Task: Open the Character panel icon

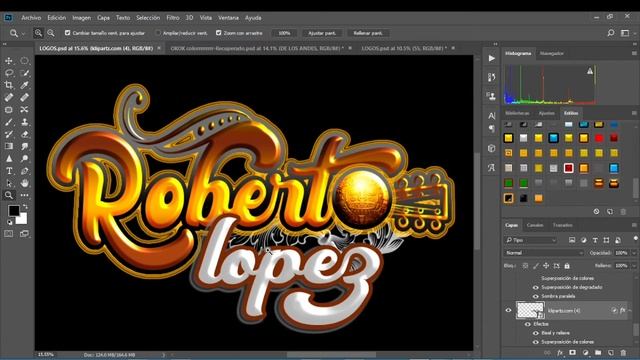Action: (491, 116)
